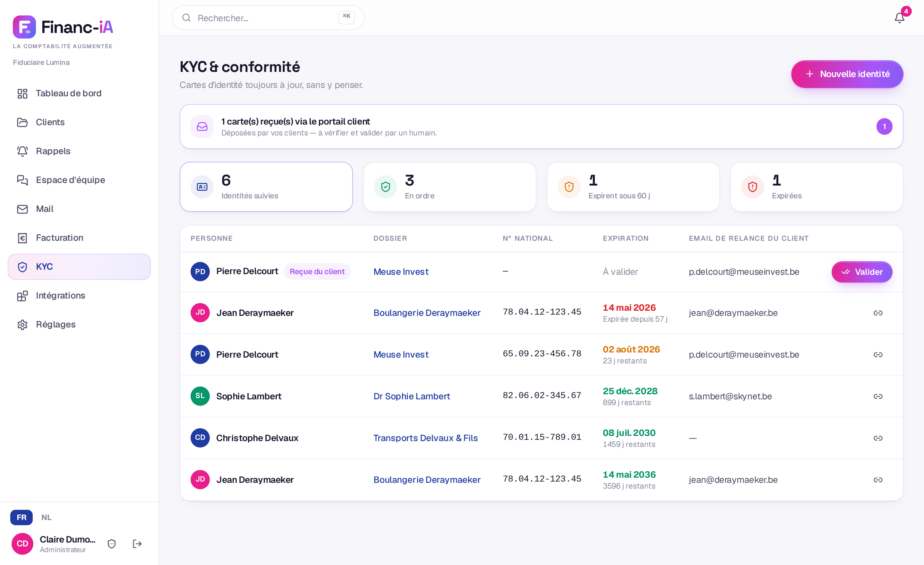Image resolution: width=924 pixels, height=565 pixels.
Task: Open Réglages page
Action: click(x=79, y=325)
